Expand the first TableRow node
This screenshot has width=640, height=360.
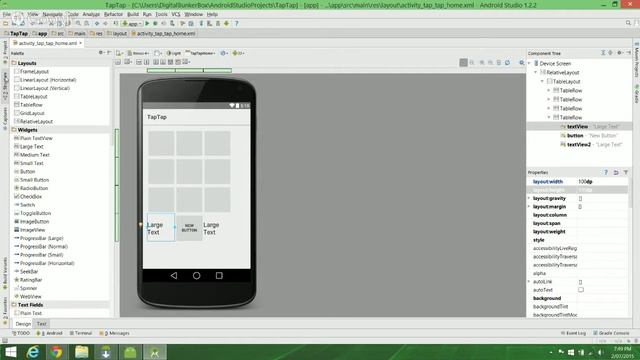[549, 91]
